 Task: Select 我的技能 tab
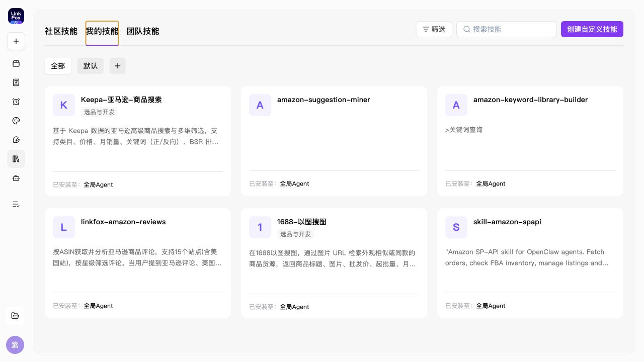pos(102,31)
